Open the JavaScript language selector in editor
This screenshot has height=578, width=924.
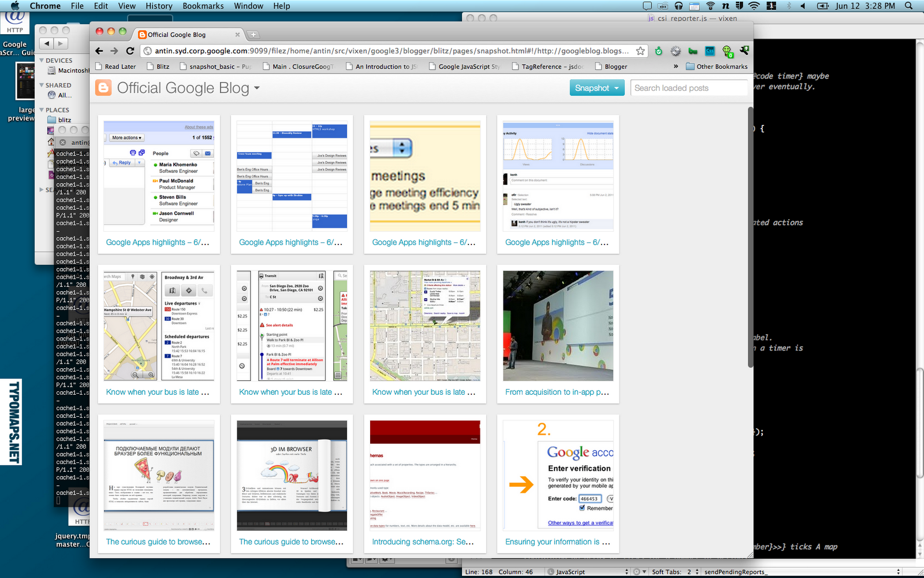[588, 572]
